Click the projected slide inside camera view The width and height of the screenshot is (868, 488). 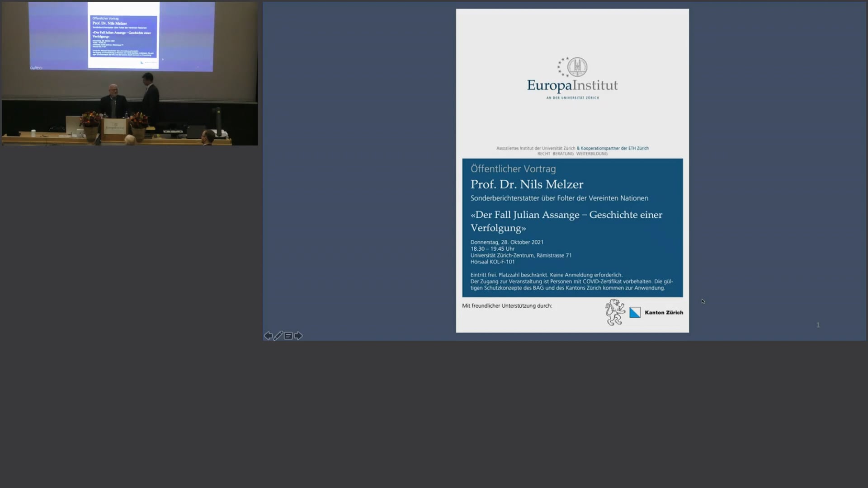coord(123,35)
